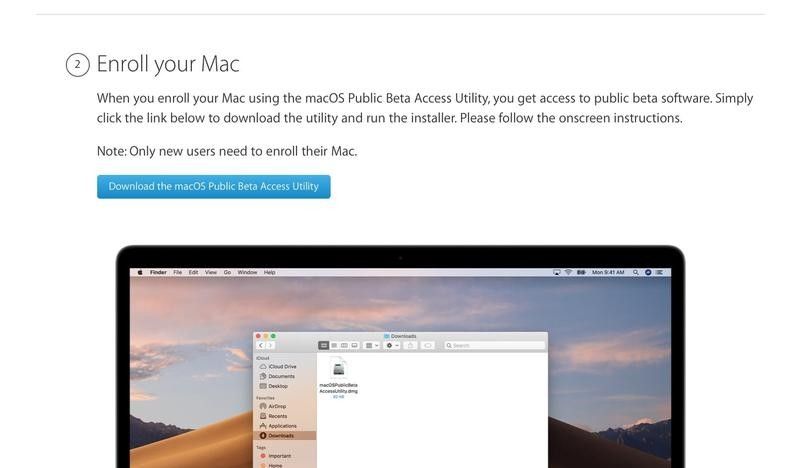Switch Finder to icon view

323,346
